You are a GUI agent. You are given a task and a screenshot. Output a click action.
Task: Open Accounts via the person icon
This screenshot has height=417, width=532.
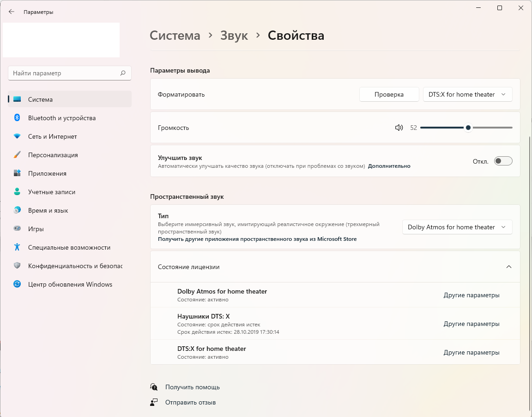pyautogui.click(x=17, y=192)
